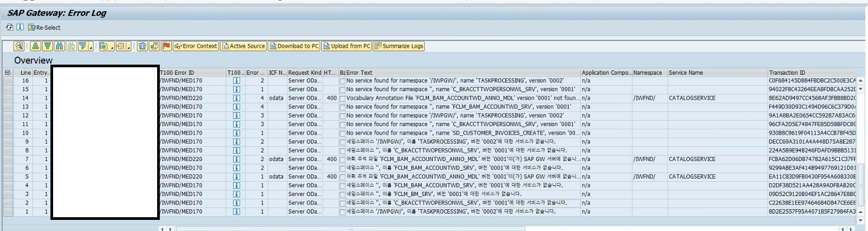Screen dimensions: 868x231
Task: Click the Re-Select button
Action: 44,28
